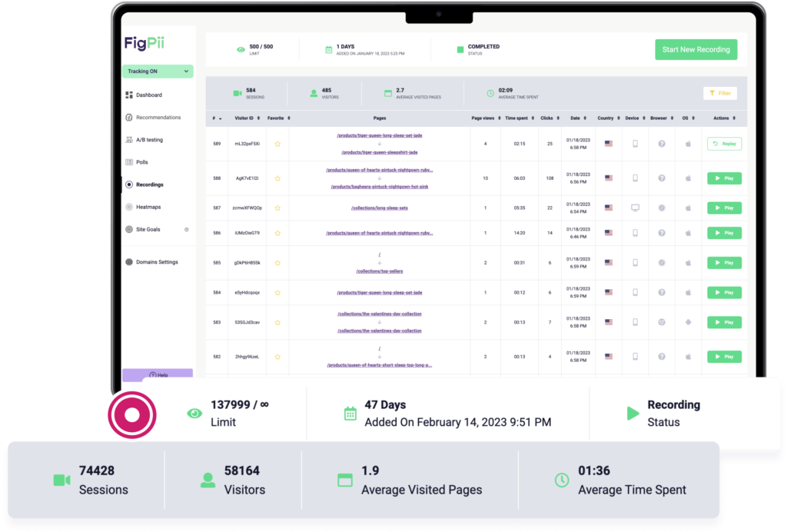Toggle favorite star for session 583
The width and height of the screenshot is (787, 532).
click(277, 323)
